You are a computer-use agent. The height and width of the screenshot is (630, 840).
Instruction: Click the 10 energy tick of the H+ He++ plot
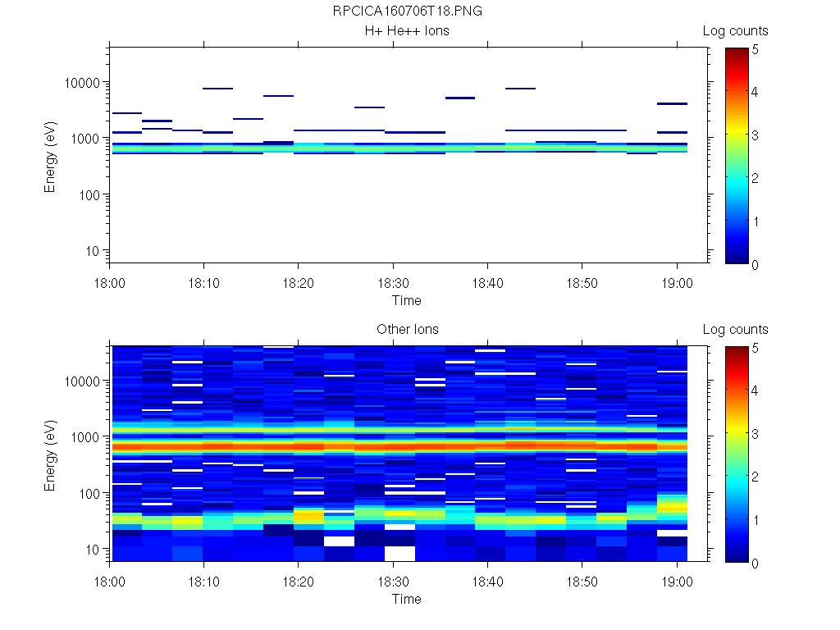pyautogui.click(x=93, y=251)
